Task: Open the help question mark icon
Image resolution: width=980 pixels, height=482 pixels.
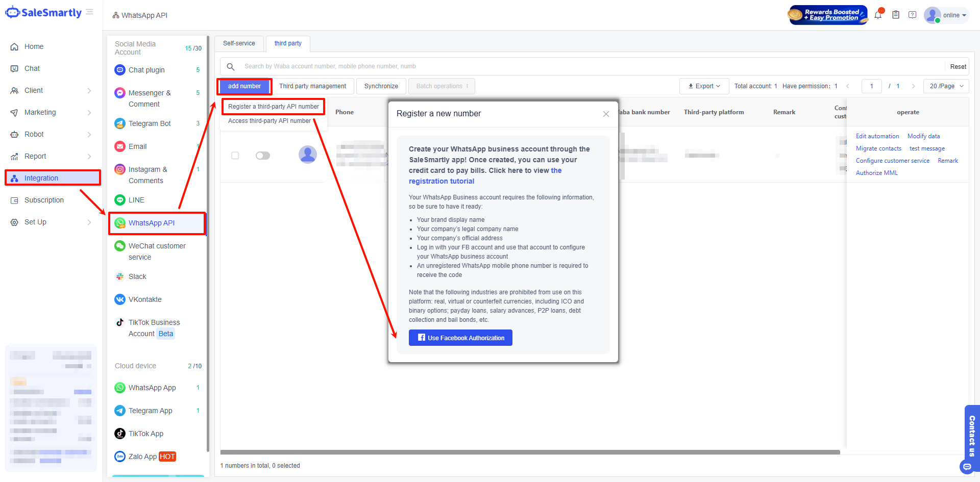Action: (913, 15)
